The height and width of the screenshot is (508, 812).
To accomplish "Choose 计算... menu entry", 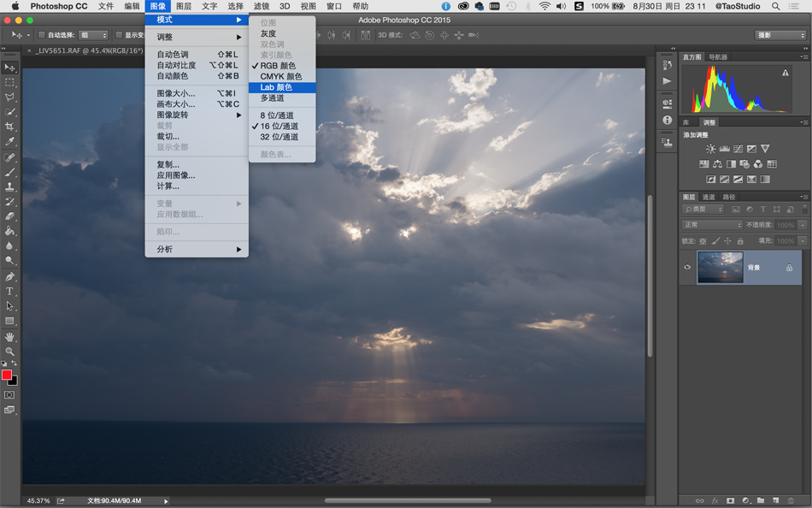I will [197, 186].
